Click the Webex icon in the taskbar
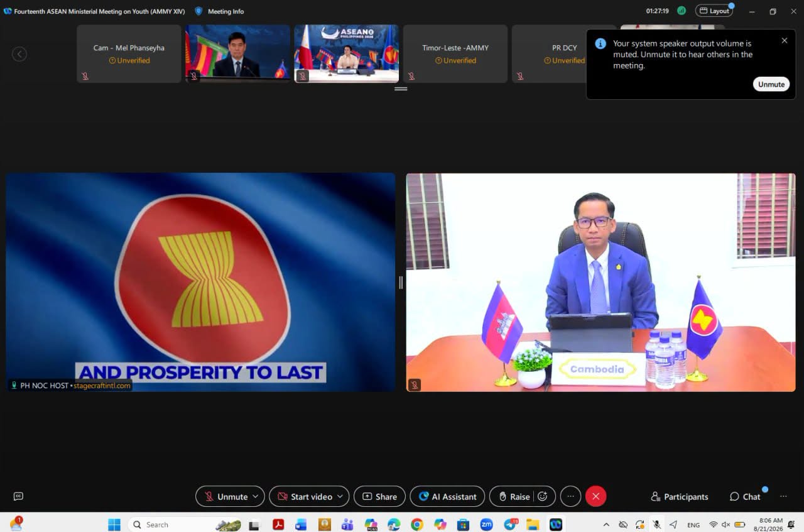The height and width of the screenshot is (532, 804). pos(556,524)
